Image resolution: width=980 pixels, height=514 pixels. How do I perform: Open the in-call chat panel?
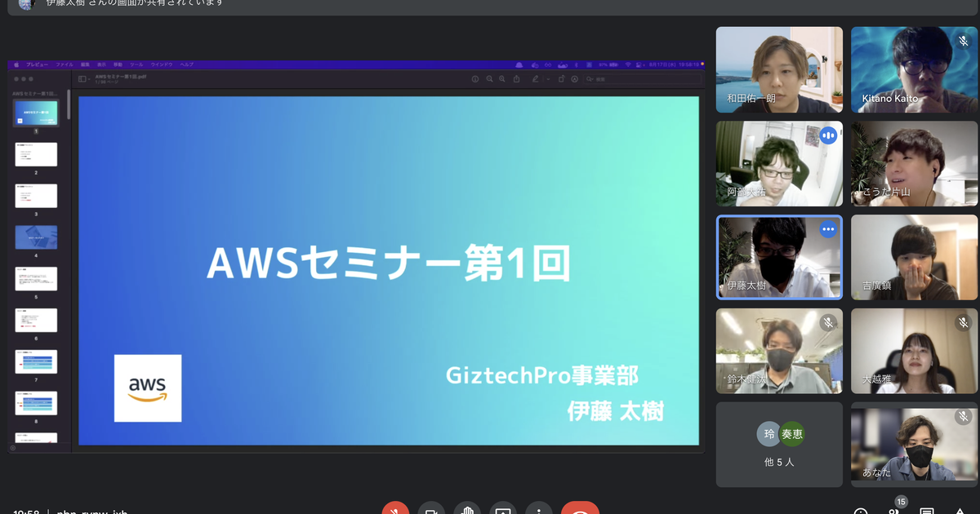coord(927,511)
